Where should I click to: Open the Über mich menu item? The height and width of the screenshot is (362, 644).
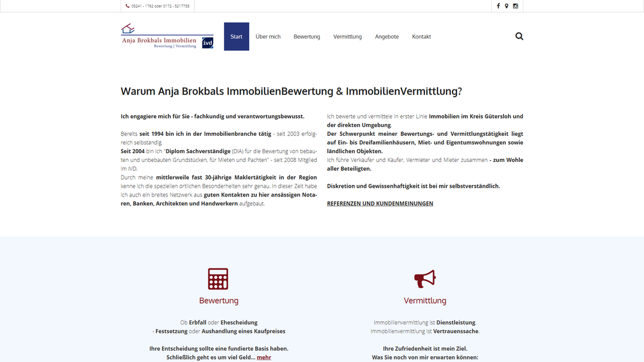pos(268,36)
